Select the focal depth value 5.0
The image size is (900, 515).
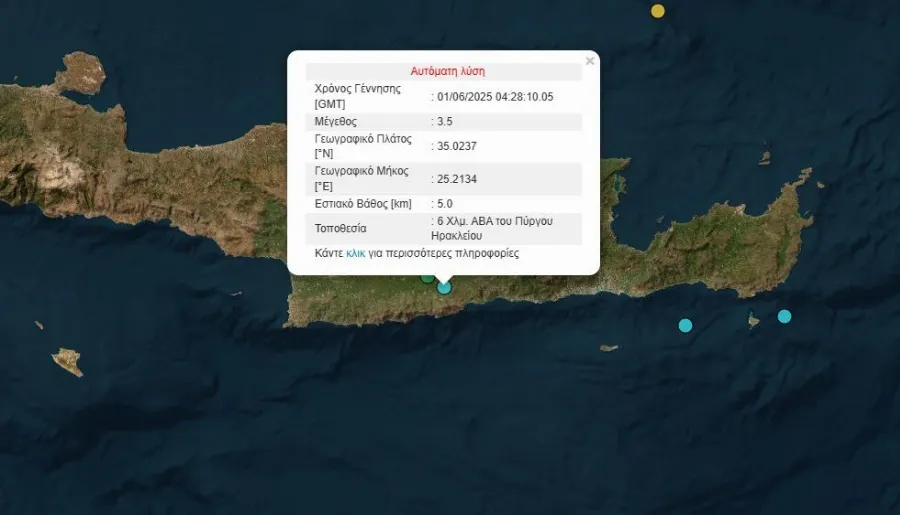(x=445, y=204)
